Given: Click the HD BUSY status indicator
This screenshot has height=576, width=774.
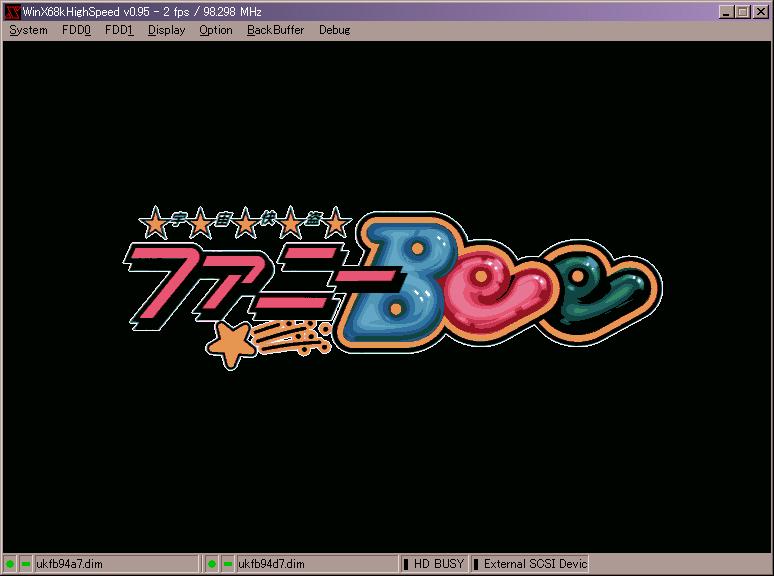Looking at the screenshot, I should click(434, 564).
